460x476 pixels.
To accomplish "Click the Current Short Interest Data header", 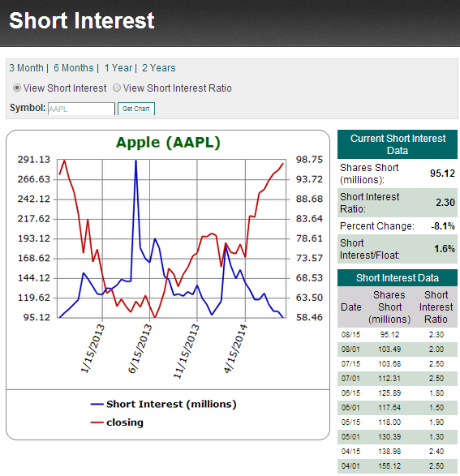I will (x=398, y=144).
